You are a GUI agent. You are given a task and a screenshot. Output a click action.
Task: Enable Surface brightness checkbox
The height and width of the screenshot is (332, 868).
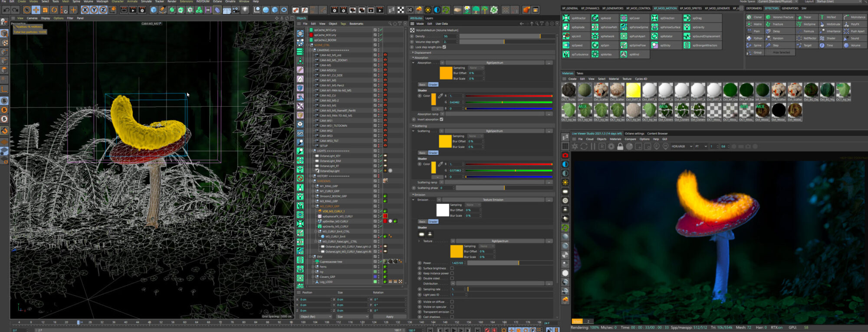[x=452, y=268]
